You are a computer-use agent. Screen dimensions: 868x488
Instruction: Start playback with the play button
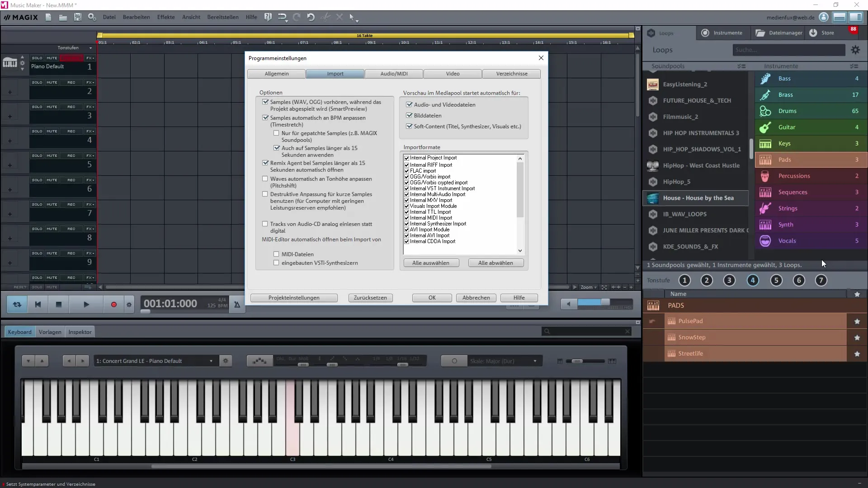[86, 305]
